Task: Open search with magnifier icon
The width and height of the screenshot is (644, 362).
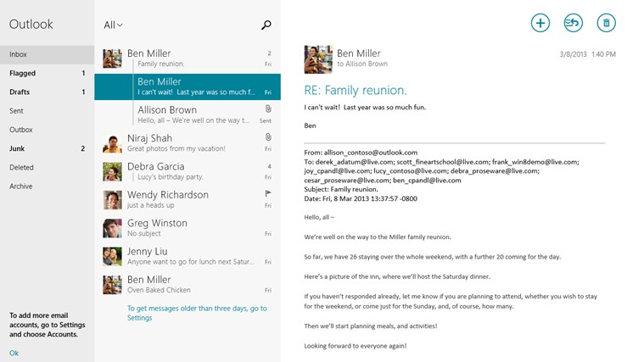Action: click(x=266, y=25)
